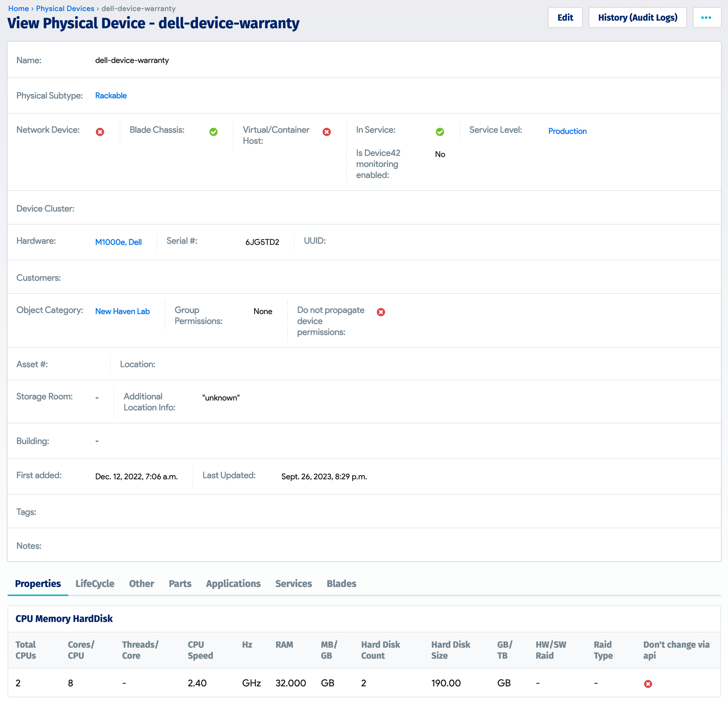728x705 pixels.
Task: Follow the Physical Devices breadcrumb link
Action: 65,8
